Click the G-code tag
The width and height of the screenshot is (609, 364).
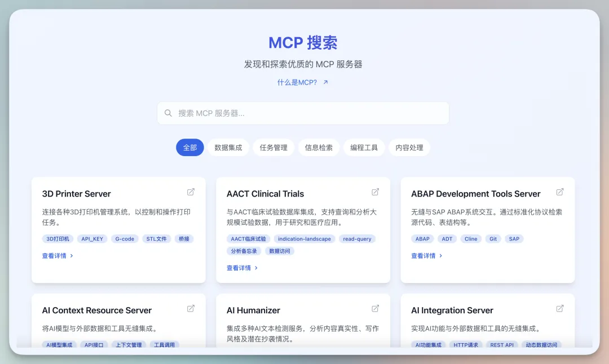[x=125, y=239]
